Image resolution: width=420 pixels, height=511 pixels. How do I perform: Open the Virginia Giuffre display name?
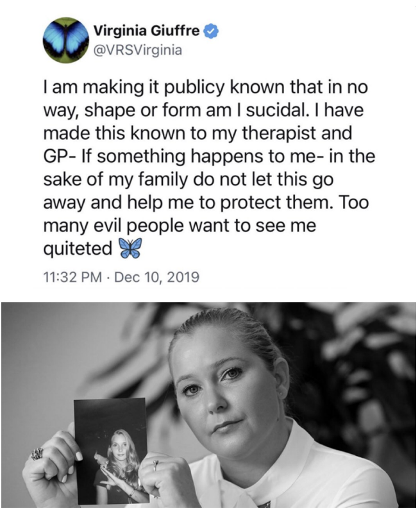147,31
